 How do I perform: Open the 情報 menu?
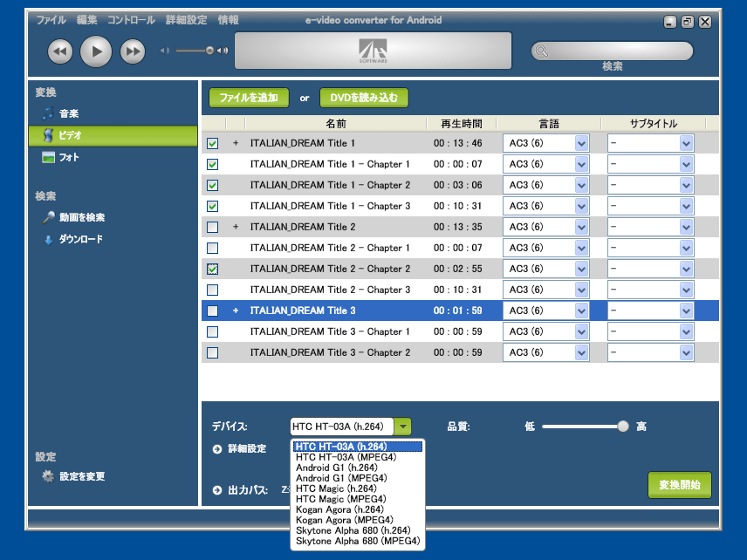click(228, 20)
